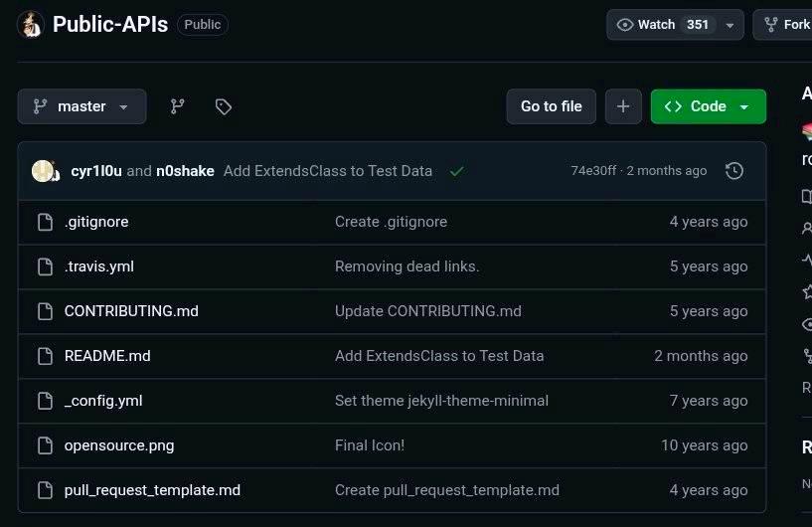Image resolution: width=812 pixels, height=527 pixels.
Task: Open commit message Update CONTRIBUTING.md
Action: pos(427,311)
